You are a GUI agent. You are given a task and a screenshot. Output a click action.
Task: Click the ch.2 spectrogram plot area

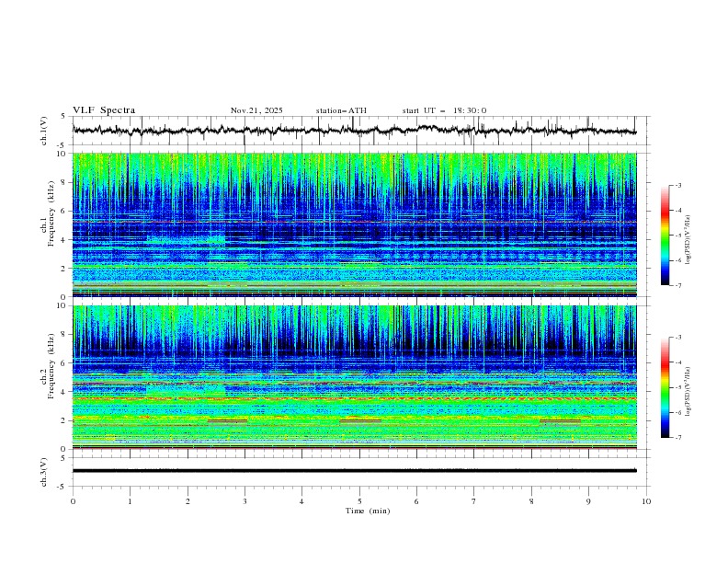tap(354, 377)
